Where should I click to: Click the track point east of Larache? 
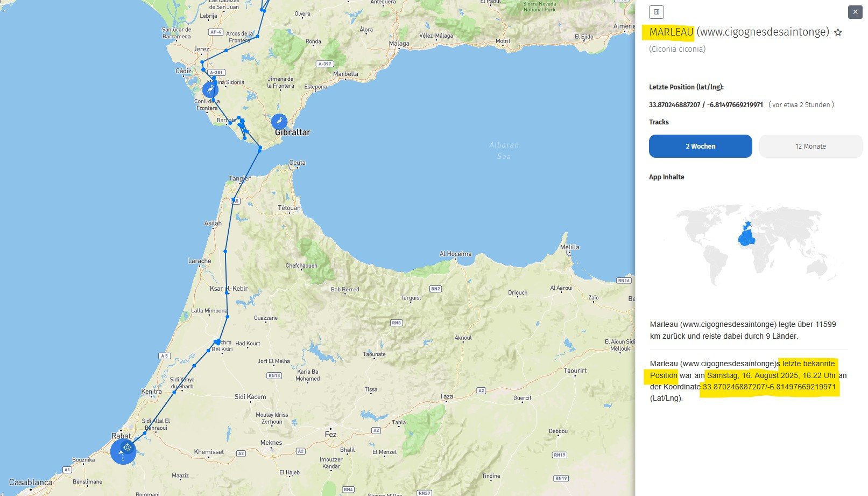click(x=225, y=252)
